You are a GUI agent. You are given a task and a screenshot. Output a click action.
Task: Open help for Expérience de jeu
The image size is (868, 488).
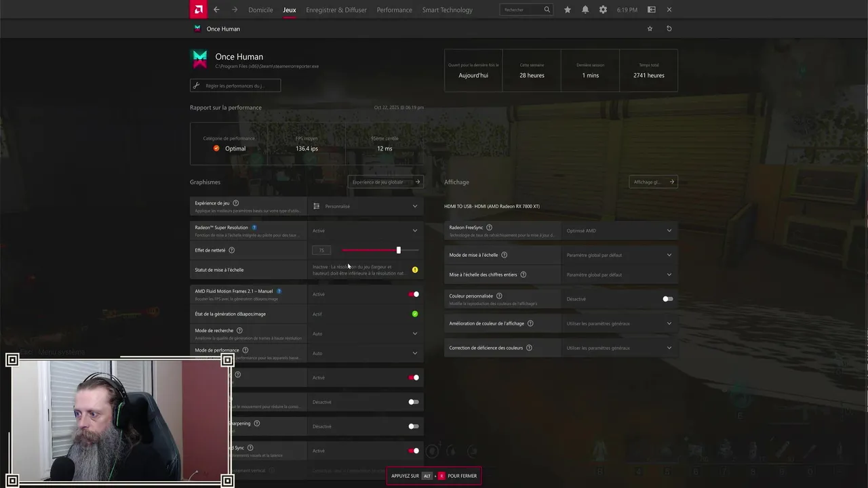coord(236,203)
